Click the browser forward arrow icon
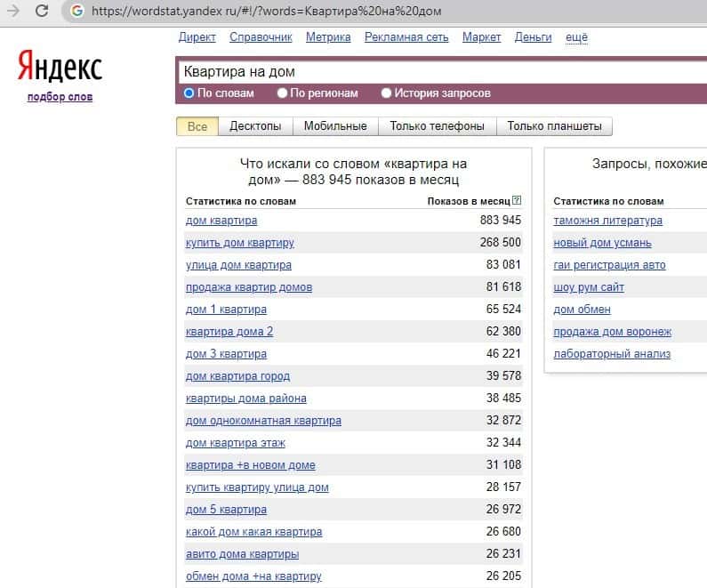This screenshot has width=707, height=588. pos(13,12)
